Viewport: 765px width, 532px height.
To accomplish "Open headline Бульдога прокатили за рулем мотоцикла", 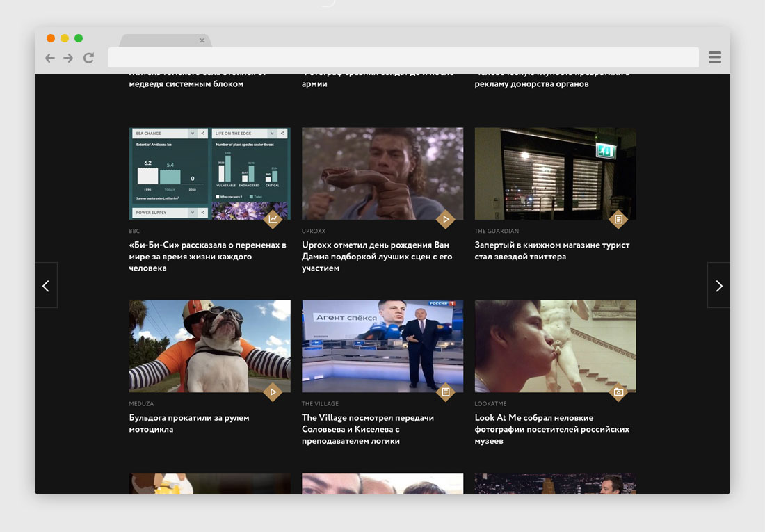I will (x=189, y=423).
